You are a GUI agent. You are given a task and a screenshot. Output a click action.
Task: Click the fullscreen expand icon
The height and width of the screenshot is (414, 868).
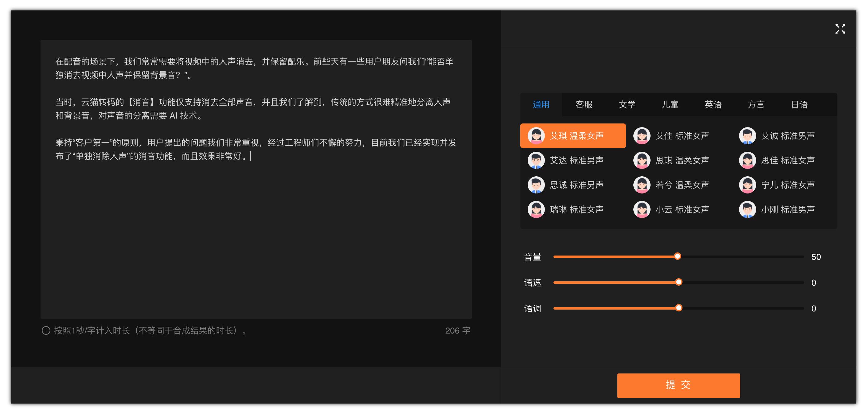click(x=840, y=29)
